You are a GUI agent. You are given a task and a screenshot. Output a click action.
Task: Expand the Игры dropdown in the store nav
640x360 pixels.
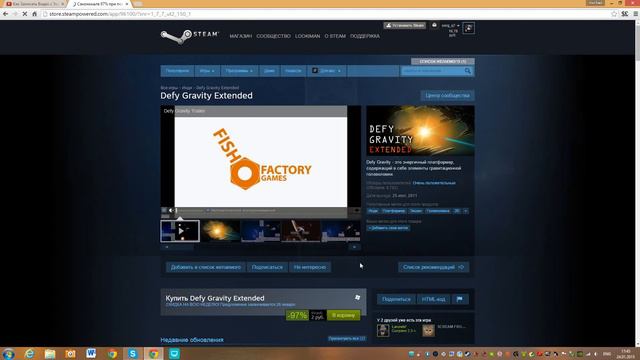pos(207,71)
